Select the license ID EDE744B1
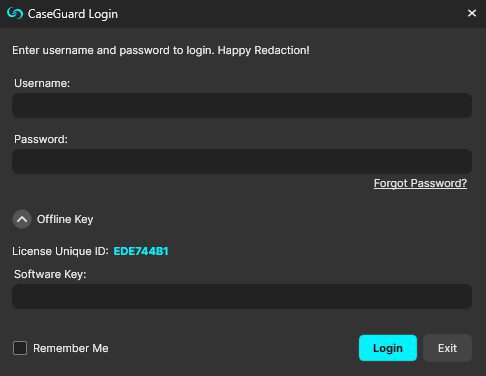The image size is (486, 376). (141, 251)
